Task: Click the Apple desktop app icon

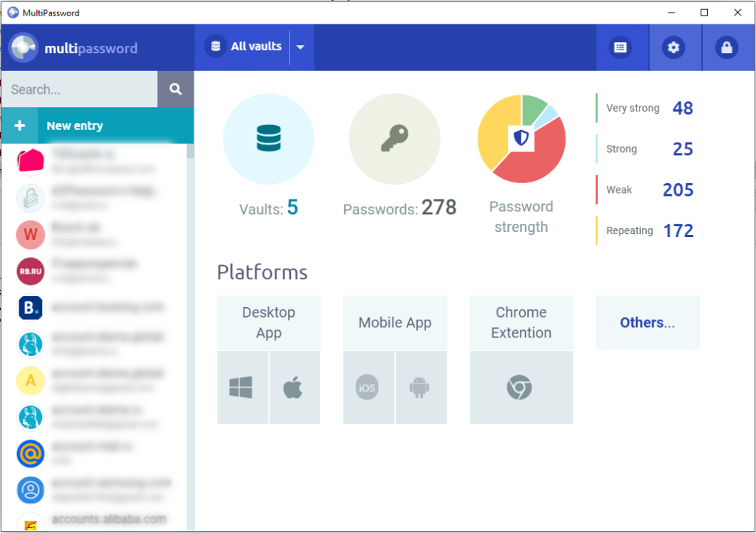Action: pyautogui.click(x=295, y=387)
